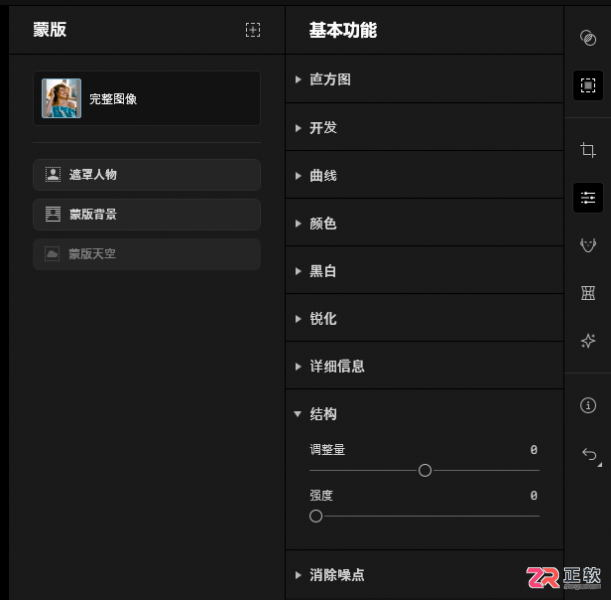Click the 蒙版背景 button

click(147, 214)
